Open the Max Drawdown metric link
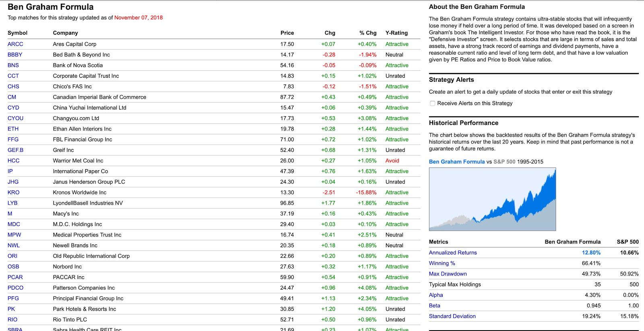 click(x=448, y=274)
